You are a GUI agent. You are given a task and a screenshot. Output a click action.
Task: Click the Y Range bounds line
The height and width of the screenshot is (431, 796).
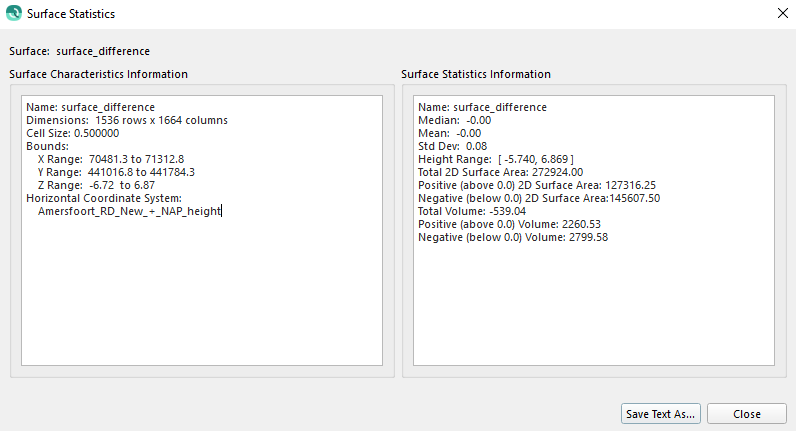(x=115, y=172)
